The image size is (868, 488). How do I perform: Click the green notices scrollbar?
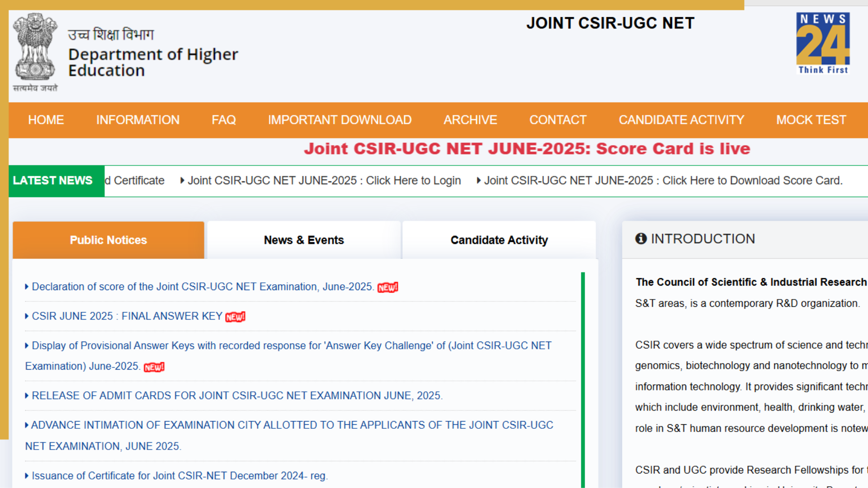pos(583,380)
